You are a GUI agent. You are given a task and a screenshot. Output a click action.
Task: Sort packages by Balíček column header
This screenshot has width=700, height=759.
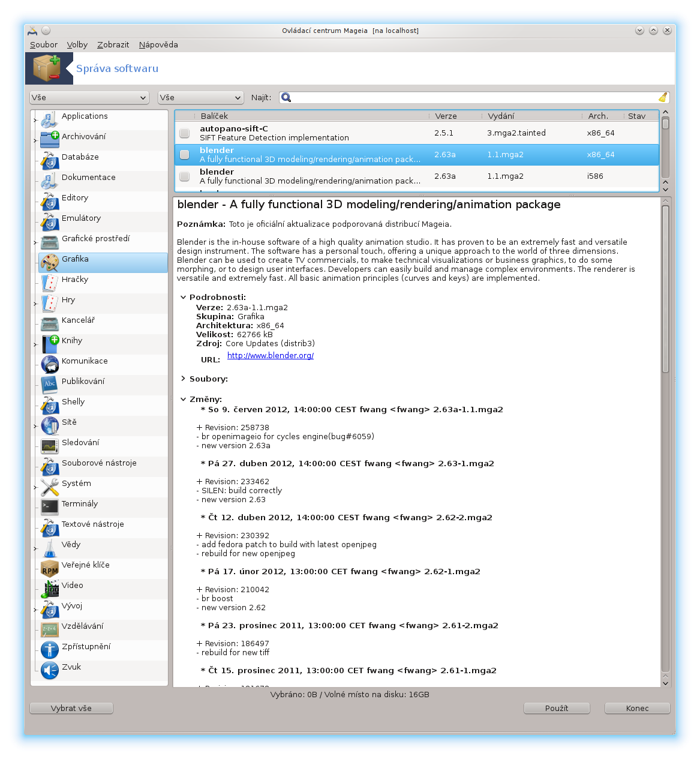click(x=313, y=116)
